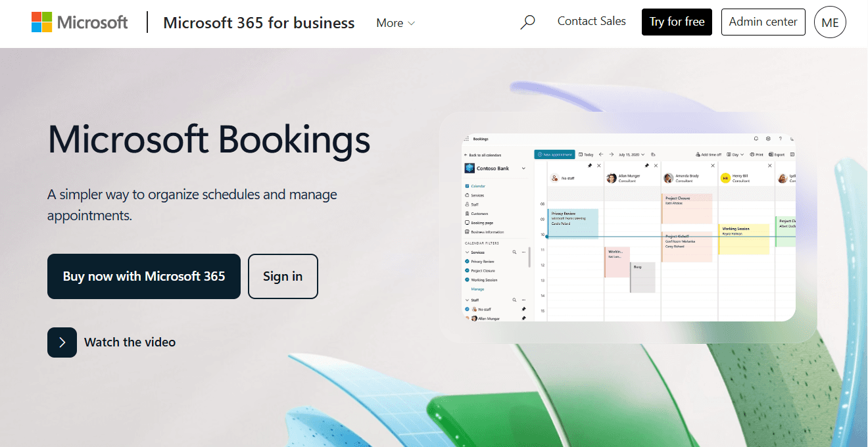Open the Contoso Bank business dropdown
Image resolution: width=868 pixels, height=447 pixels.
coord(523,168)
